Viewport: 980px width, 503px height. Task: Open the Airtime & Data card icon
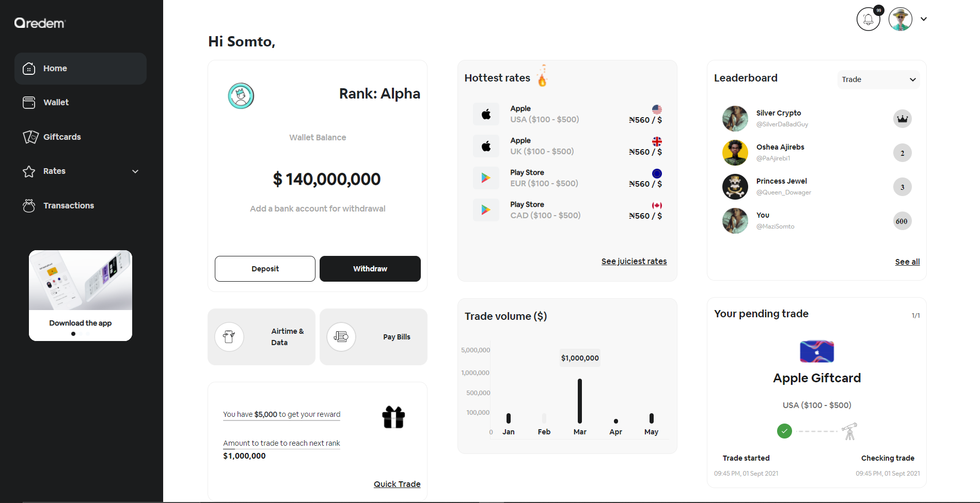pyautogui.click(x=229, y=337)
